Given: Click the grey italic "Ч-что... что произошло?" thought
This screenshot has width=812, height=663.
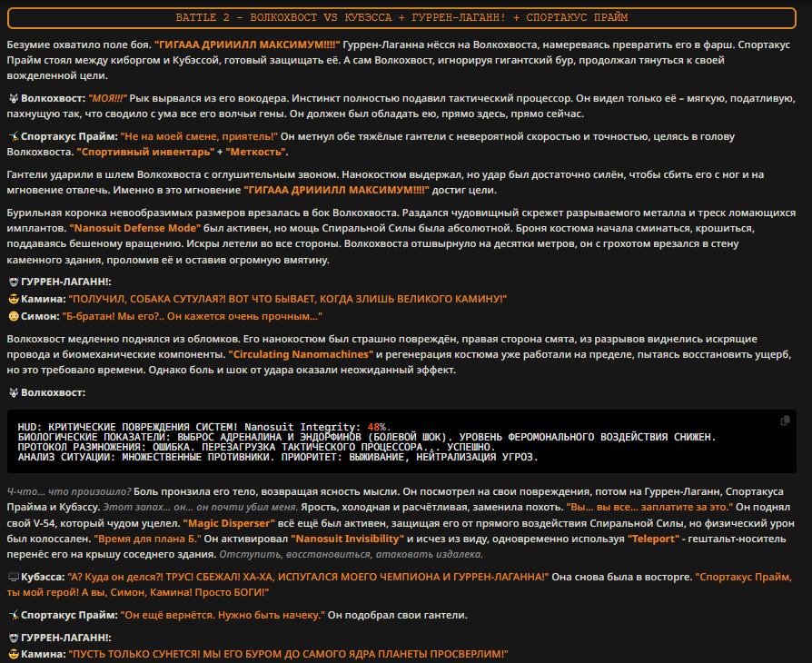Looking at the screenshot, I should click(69, 491).
